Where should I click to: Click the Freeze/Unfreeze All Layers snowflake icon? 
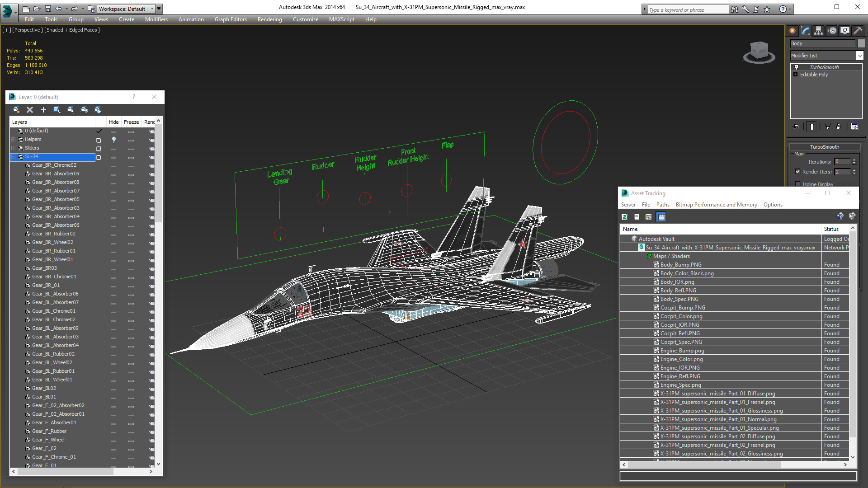coord(98,110)
